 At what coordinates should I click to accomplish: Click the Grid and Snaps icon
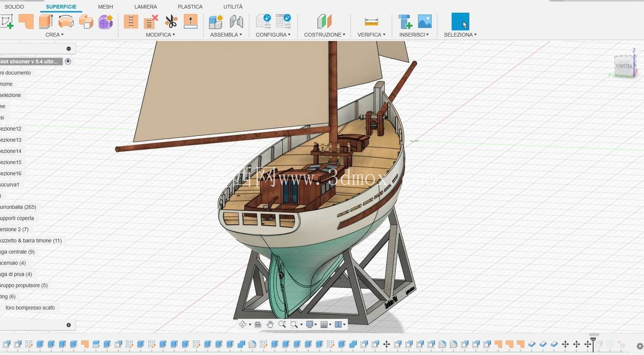324,324
